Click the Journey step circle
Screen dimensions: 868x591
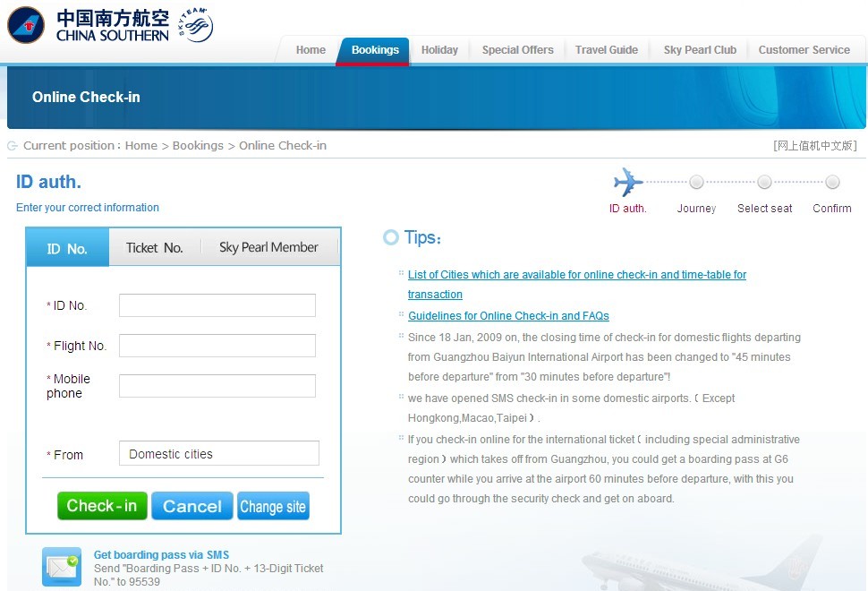(696, 183)
